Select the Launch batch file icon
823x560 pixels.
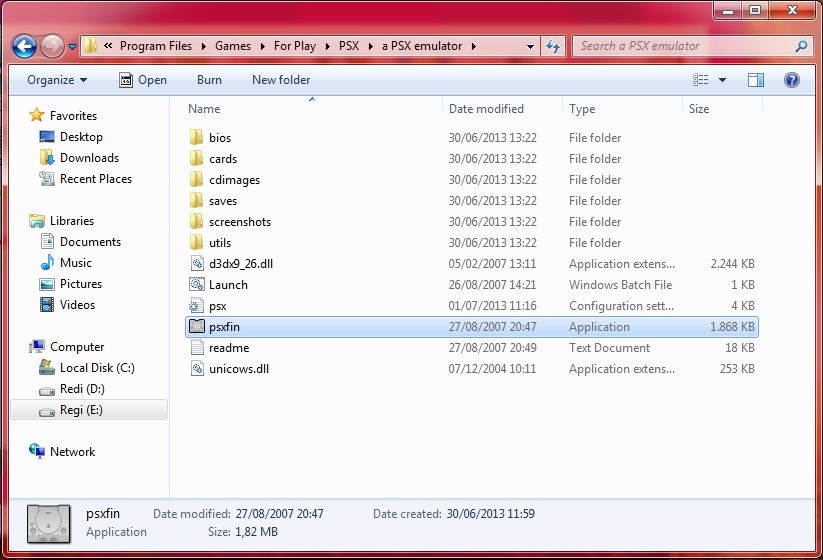pyautogui.click(x=197, y=284)
